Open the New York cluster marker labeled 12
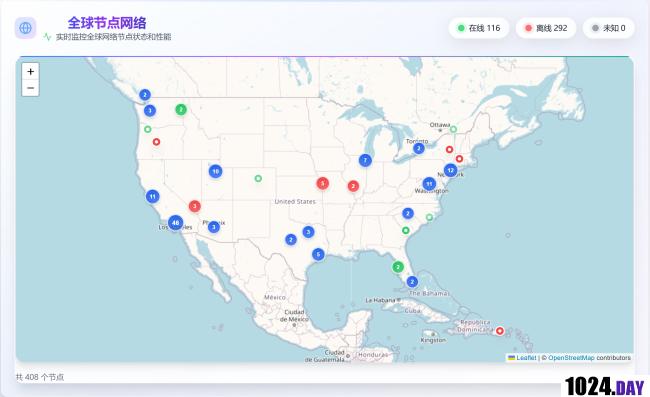This screenshot has height=397, width=650. click(x=451, y=170)
